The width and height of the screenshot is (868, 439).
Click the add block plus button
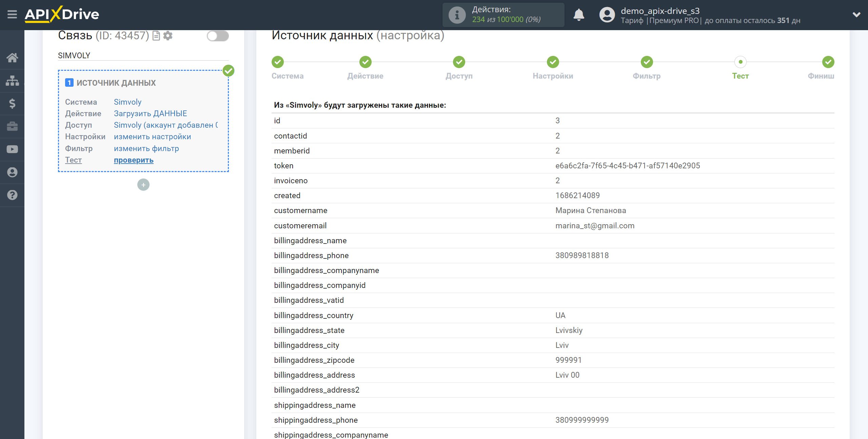(x=143, y=185)
